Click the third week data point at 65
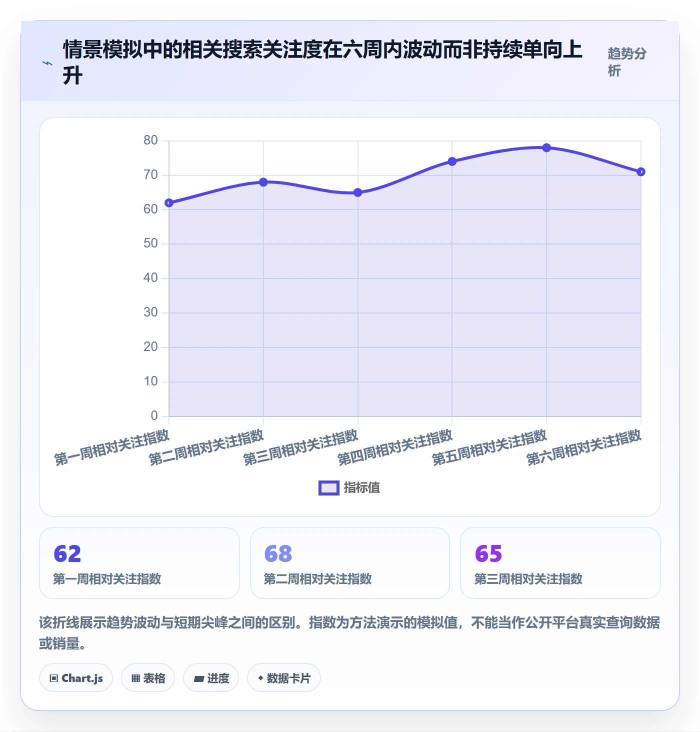 point(358,192)
